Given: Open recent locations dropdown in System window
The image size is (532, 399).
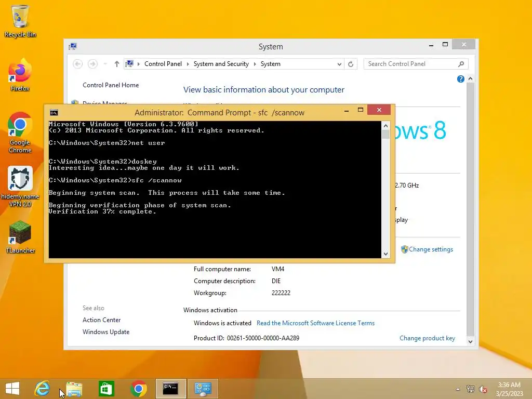Looking at the screenshot, I should coord(105,64).
